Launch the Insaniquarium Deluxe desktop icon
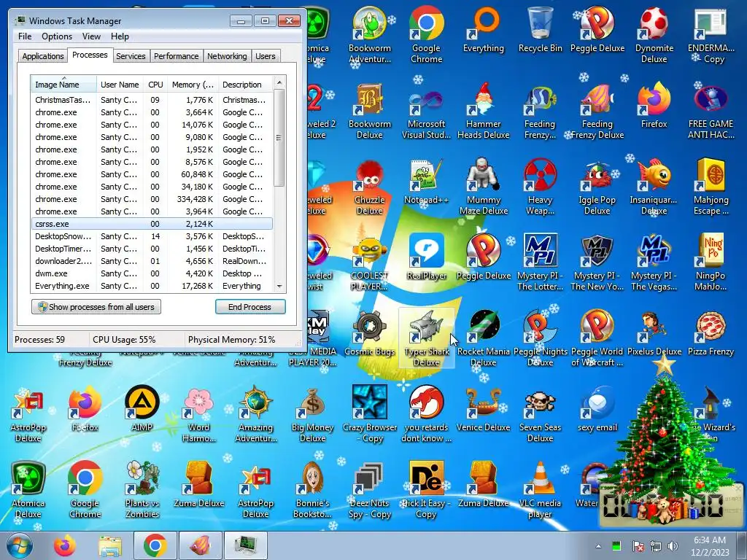Viewport: 747px width, 560px height. pos(654,187)
